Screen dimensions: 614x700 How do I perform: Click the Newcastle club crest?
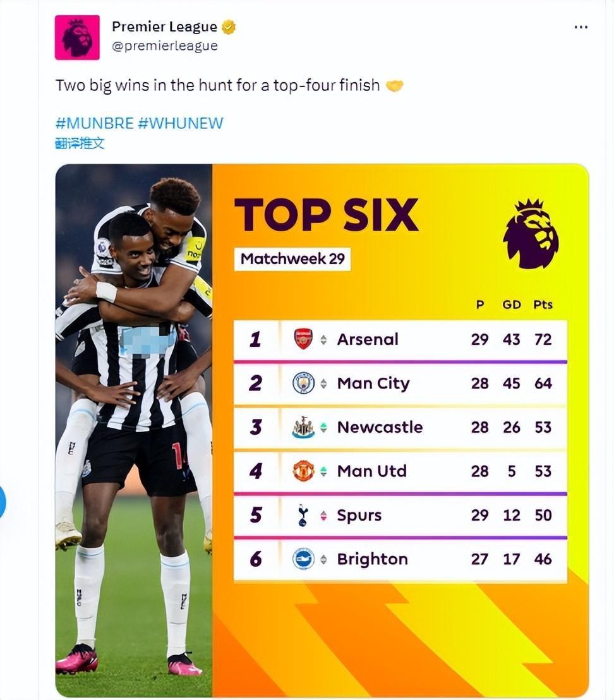304,427
